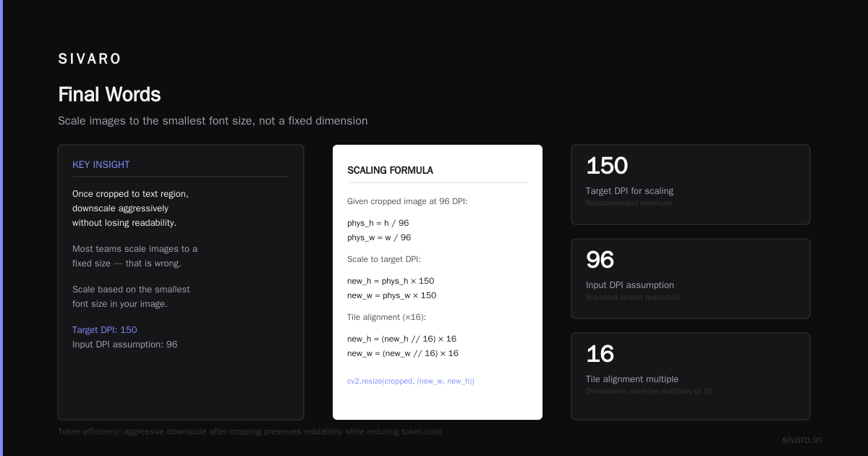Click the Tile alignment multiple label
The image size is (868, 456).
coord(632,379)
